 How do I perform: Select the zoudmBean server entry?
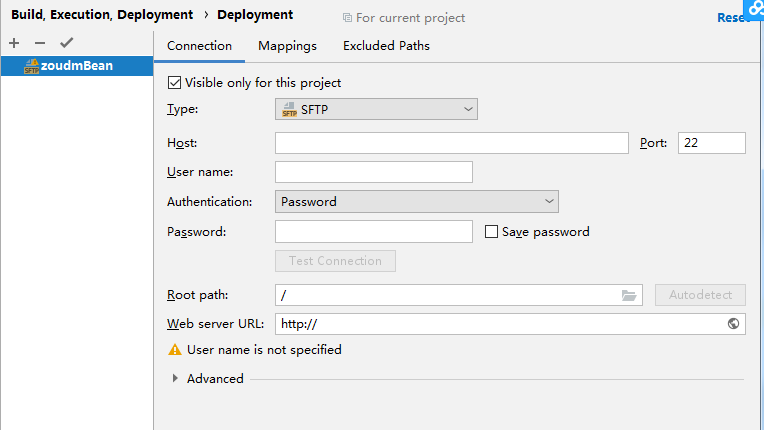tap(76, 66)
